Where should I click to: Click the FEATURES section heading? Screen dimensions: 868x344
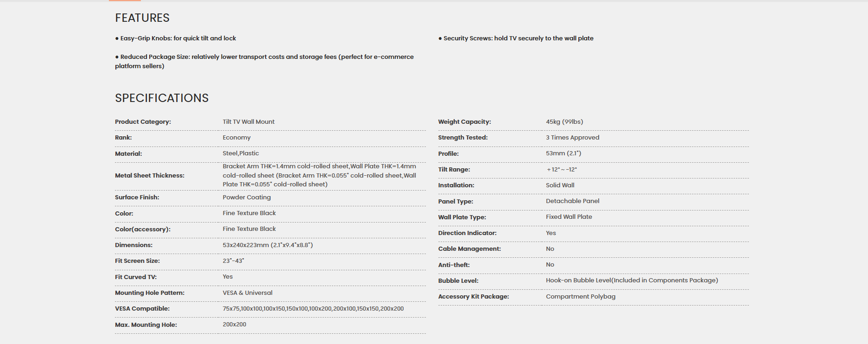[x=142, y=18]
